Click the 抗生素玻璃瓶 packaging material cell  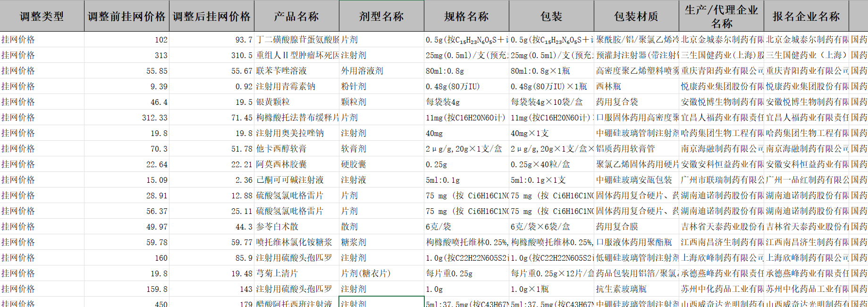(621, 289)
